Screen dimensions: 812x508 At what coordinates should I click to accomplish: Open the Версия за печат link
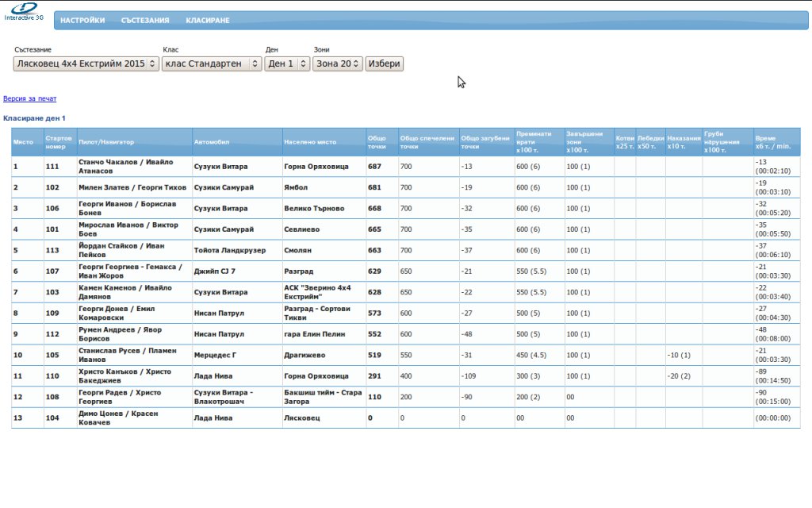click(30, 99)
